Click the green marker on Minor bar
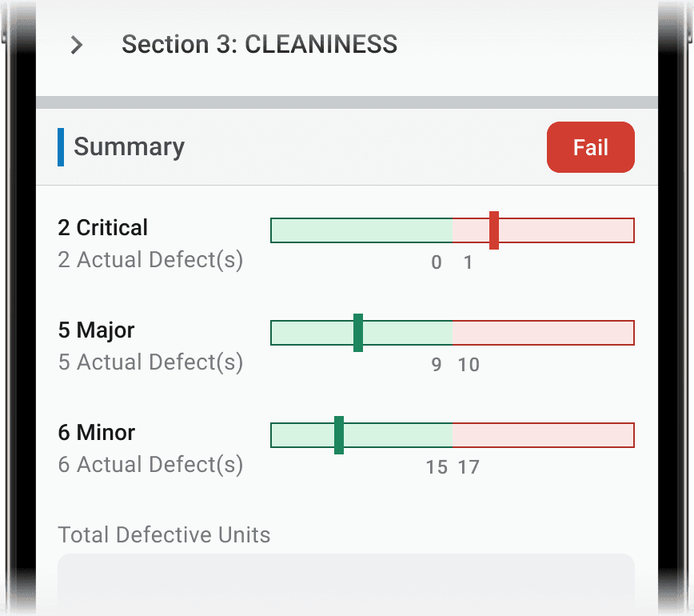Screen dimensions: 694x616 tap(339, 435)
